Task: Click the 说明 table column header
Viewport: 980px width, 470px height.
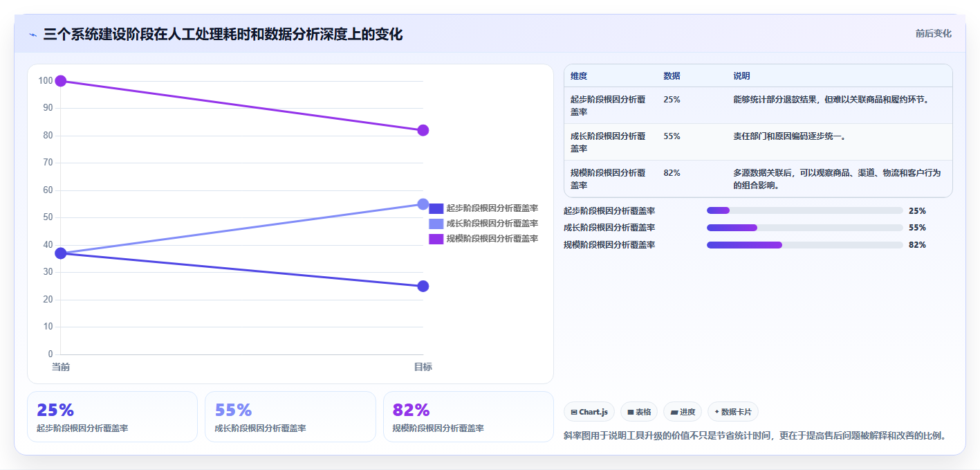Action: (x=741, y=76)
